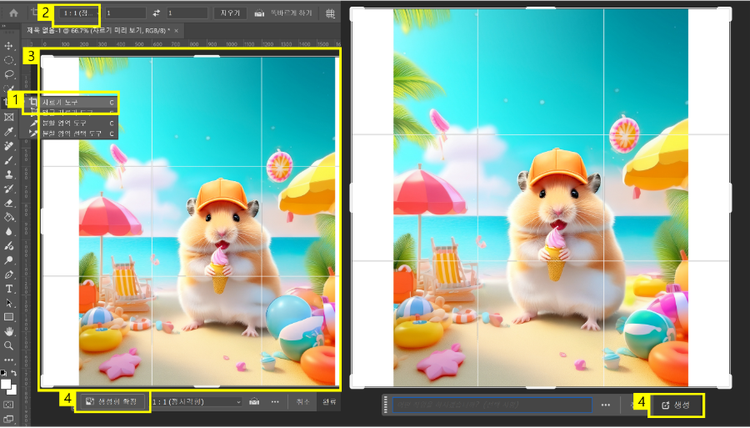This screenshot has width=750, height=428.
Task: Click the crop width ratio field
Action: point(125,13)
